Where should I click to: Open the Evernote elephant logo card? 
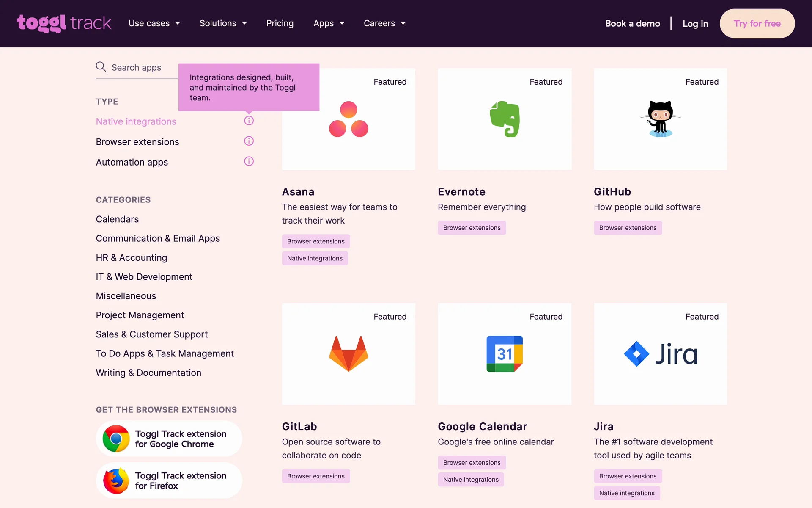504,119
